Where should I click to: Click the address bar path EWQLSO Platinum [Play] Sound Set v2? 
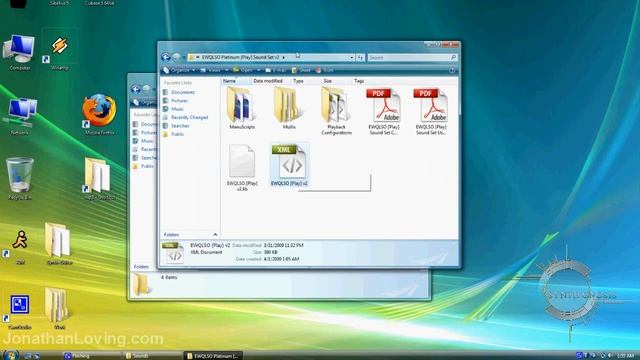pos(240,58)
